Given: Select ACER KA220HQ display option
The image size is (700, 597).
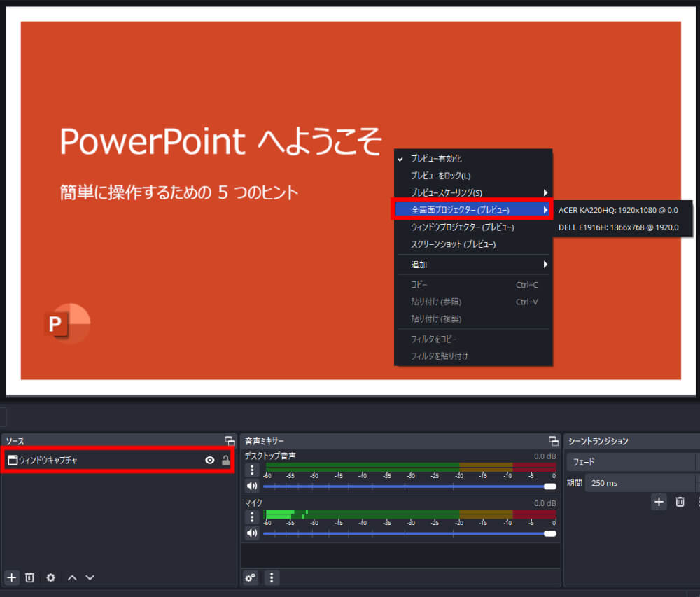Looking at the screenshot, I should pos(622,210).
